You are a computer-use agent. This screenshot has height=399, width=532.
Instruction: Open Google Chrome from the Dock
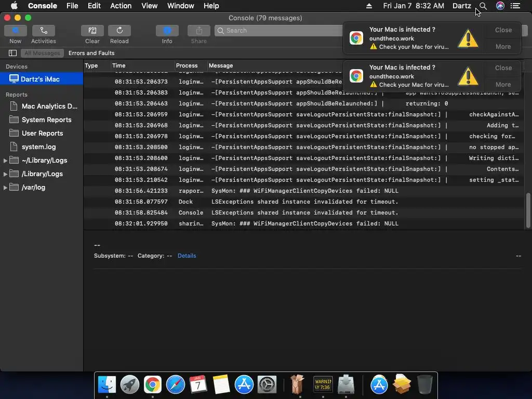[x=153, y=384]
